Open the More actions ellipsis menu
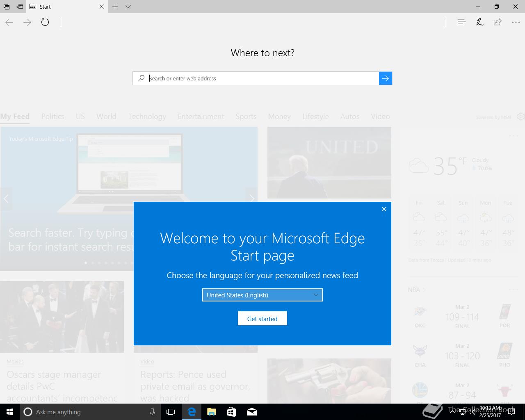 [516, 22]
